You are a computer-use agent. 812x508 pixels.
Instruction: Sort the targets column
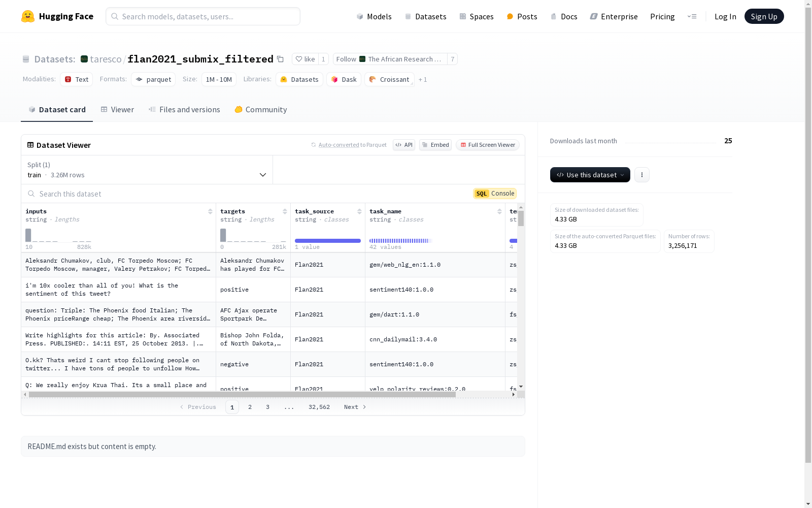pyautogui.click(x=285, y=211)
